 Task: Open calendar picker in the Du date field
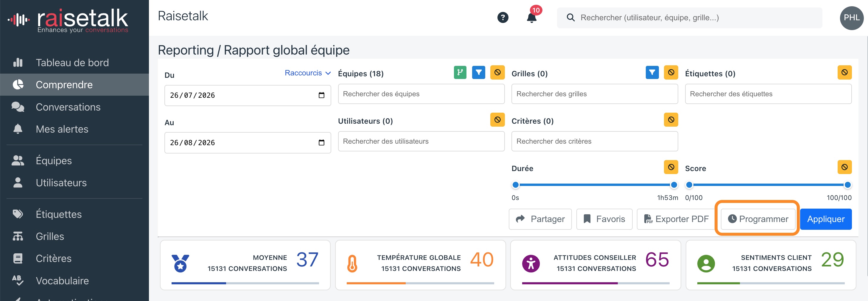(321, 95)
